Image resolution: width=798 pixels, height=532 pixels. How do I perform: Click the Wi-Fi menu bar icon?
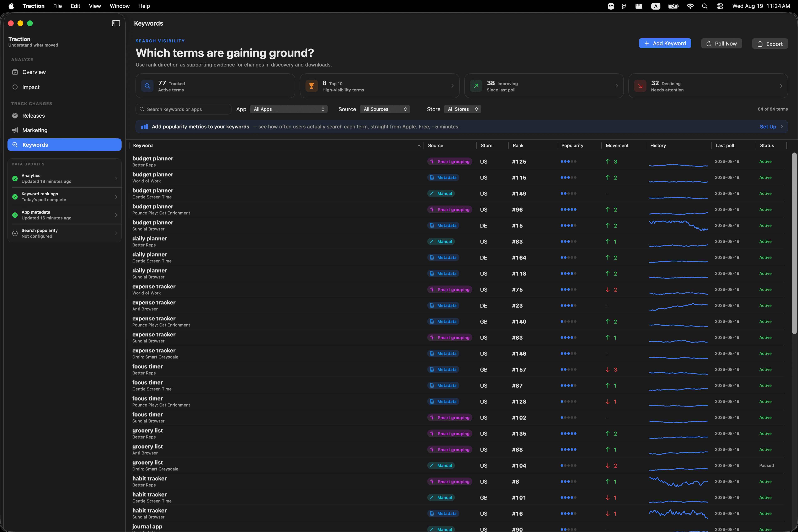click(x=690, y=6)
